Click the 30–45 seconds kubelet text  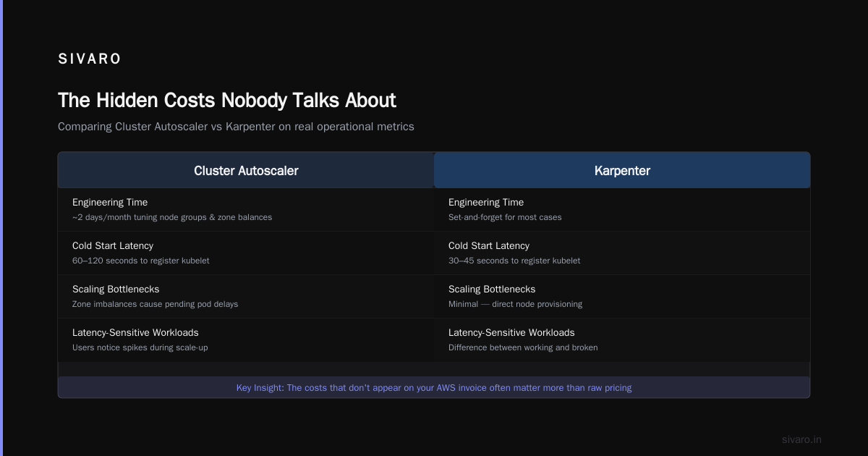(x=514, y=261)
